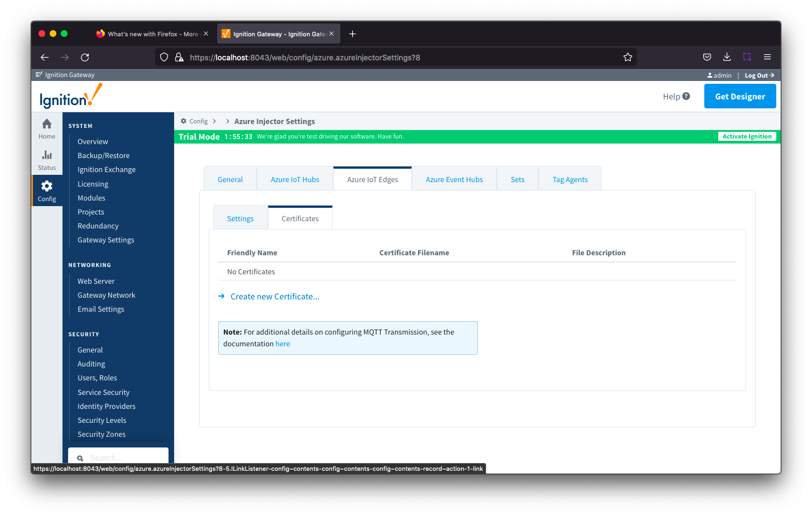Click Create new Certificate link

[x=275, y=297]
